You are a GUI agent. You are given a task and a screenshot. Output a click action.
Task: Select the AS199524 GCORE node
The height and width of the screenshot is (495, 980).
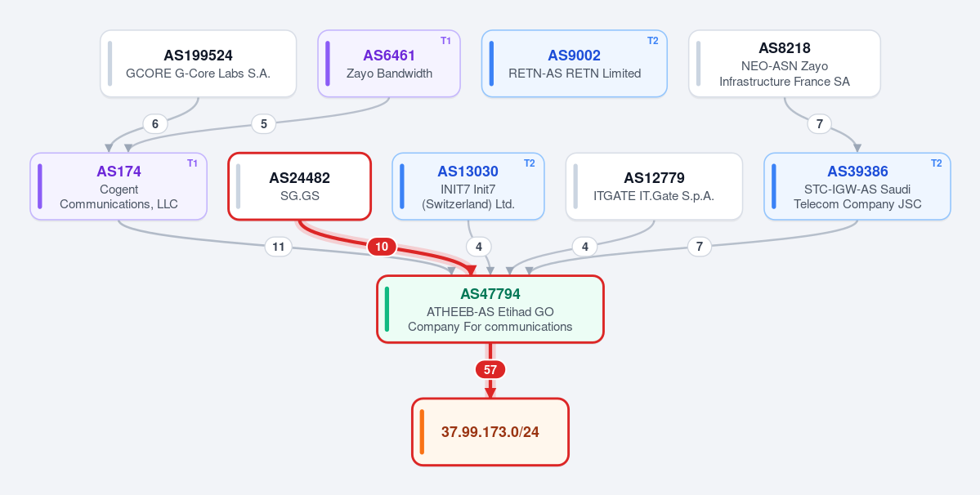click(198, 64)
